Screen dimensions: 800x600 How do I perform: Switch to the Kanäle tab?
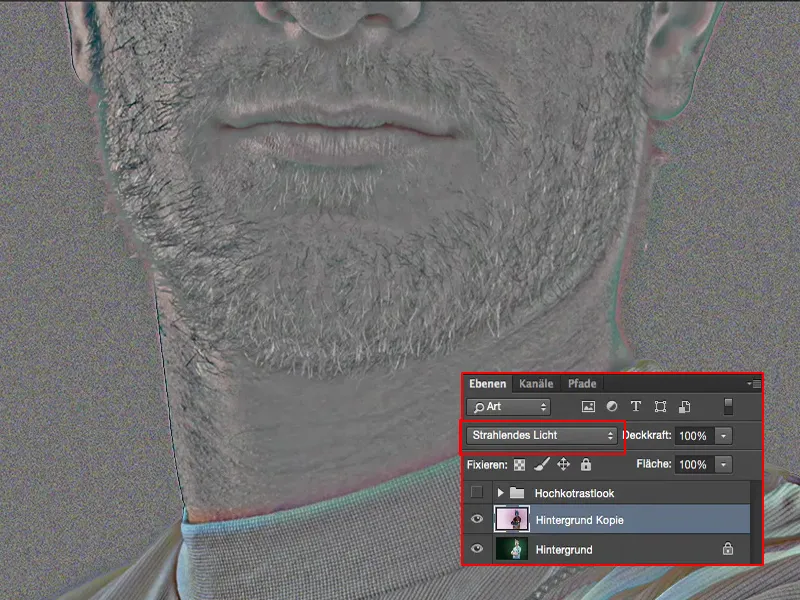click(536, 384)
